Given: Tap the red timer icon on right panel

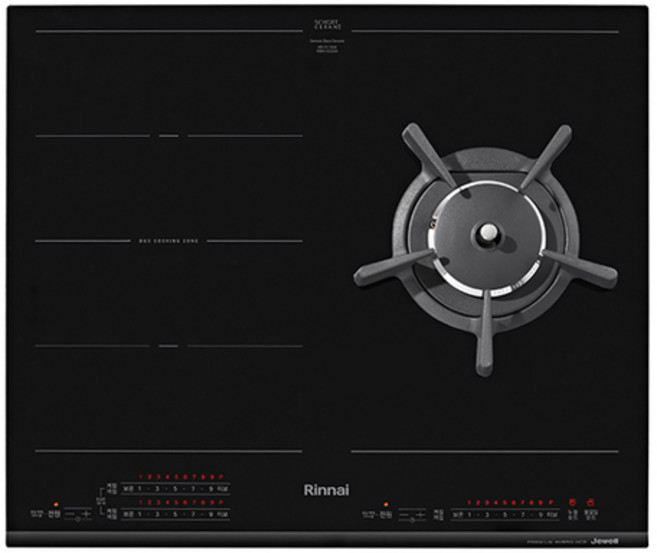Looking at the screenshot, I should [x=573, y=501].
